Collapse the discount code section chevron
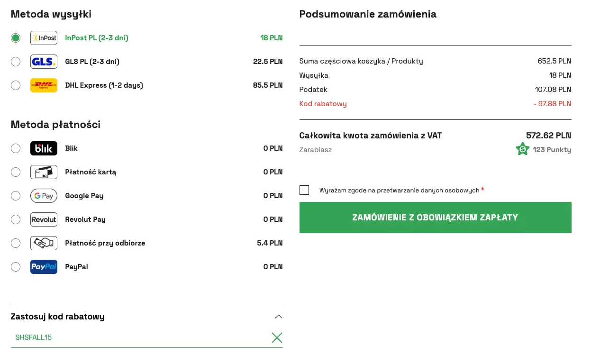The image size is (600, 364). [x=278, y=317]
